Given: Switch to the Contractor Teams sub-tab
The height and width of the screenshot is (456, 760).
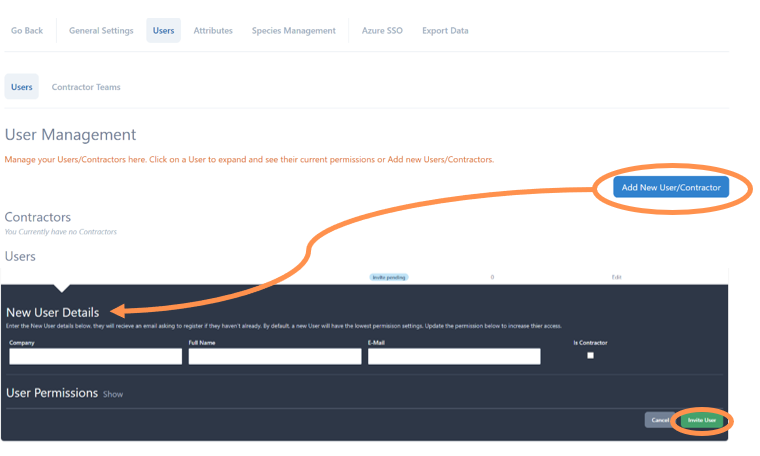Looking at the screenshot, I should [x=86, y=87].
